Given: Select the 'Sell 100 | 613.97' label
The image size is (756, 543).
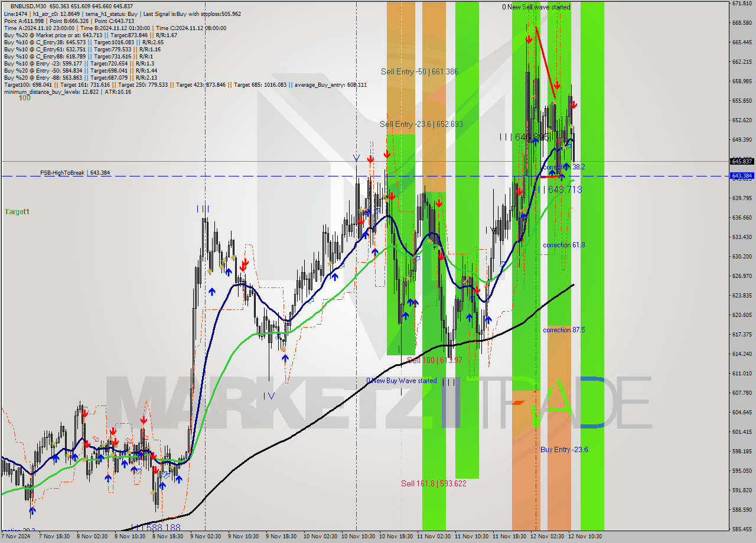Looking at the screenshot, I should [434, 360].
